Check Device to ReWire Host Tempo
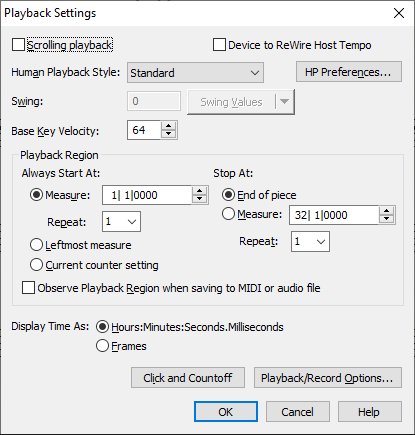The width and height of the screenshot is (415, 435). pos(219,45)
